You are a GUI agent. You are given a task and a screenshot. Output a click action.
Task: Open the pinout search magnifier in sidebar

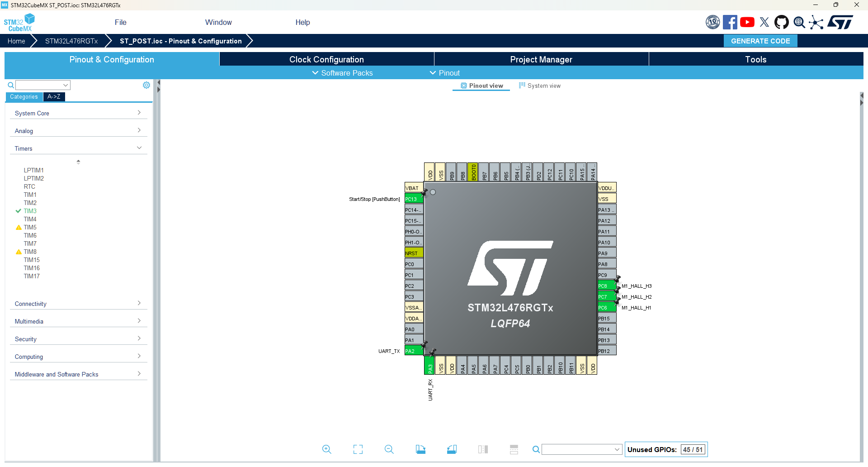click(x=10, y=85)
